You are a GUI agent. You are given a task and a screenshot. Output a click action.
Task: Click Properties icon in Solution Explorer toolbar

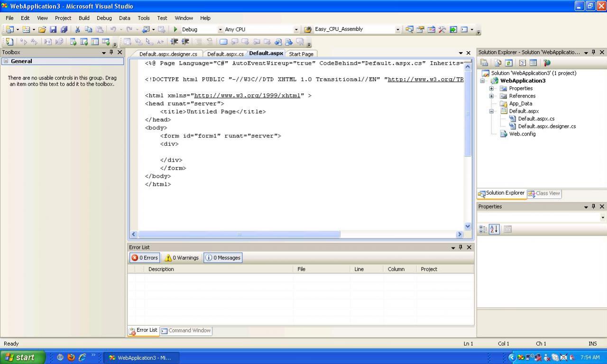(x=484, y=63)
